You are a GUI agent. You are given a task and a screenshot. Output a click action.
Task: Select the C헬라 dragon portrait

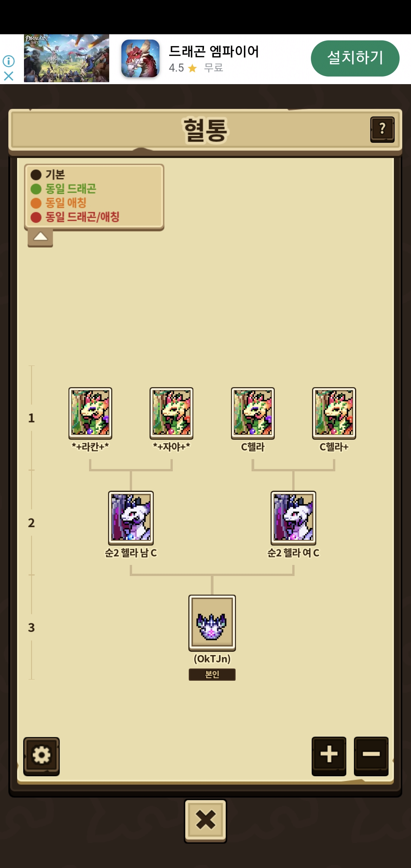[253, 413]
